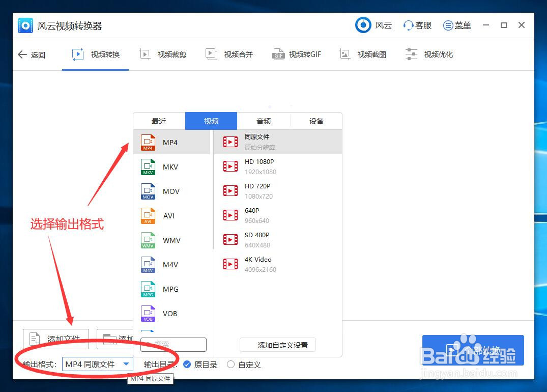This screenshot has height=392, width=547.
Task: Open the 视频裁剪 tab
Action: pos(162,55)
